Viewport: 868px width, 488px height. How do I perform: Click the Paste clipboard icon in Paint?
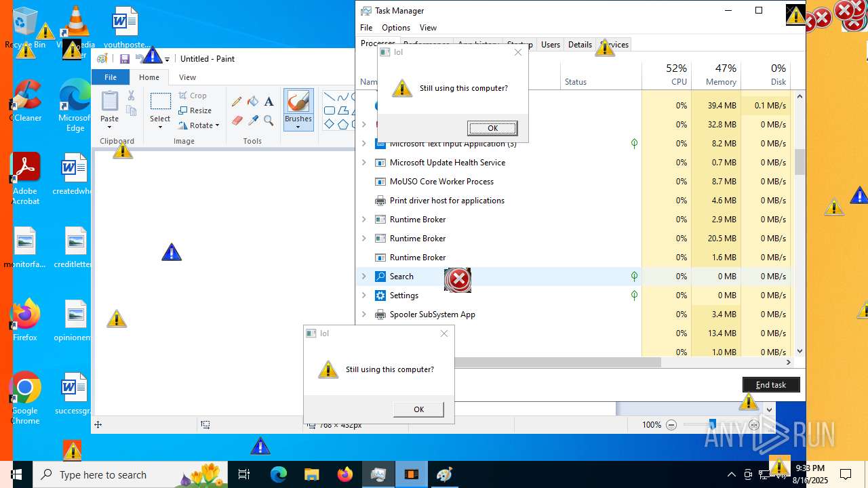[x=109, y=101]
